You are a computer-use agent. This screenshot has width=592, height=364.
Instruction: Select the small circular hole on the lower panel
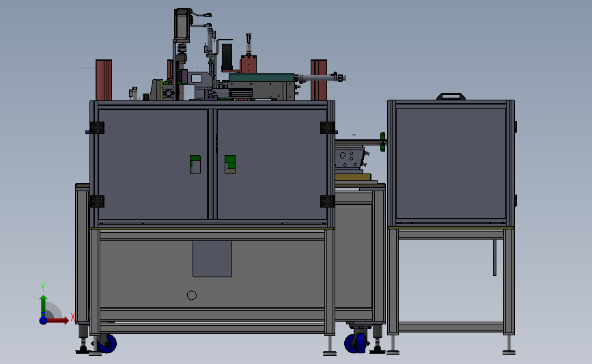(x=192, y=295)
